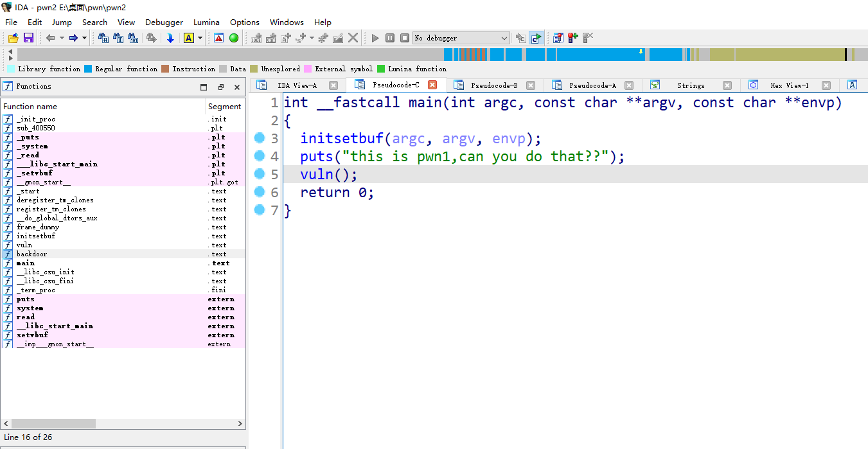Click the Open file folder icon

(x=13, y=38)
